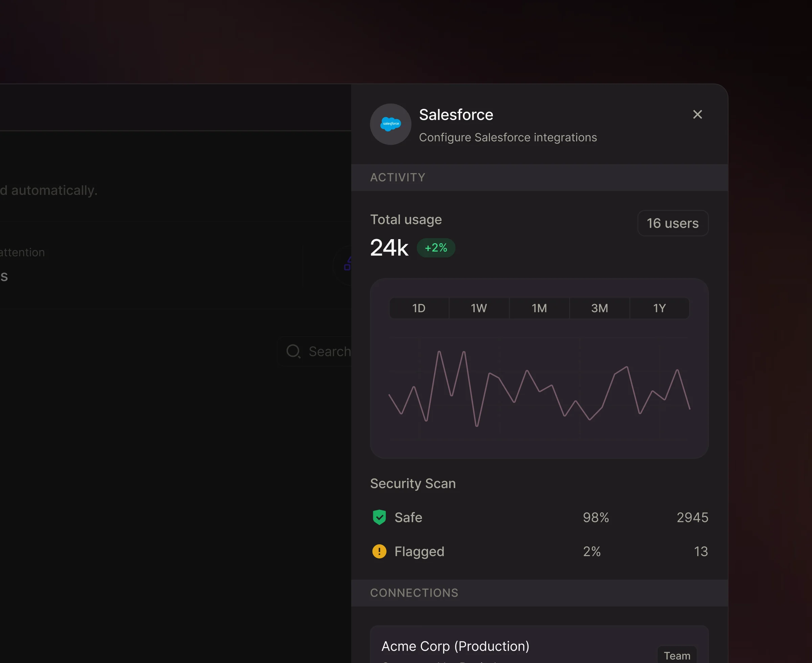Select the 1W time range
The width and height of the screenshot is (812, 663).
[x=478, y=308]
